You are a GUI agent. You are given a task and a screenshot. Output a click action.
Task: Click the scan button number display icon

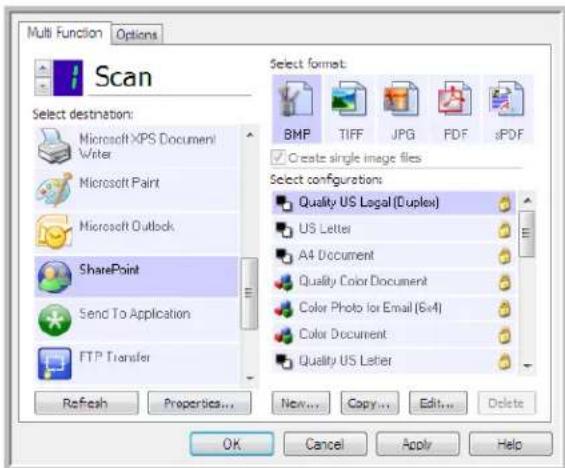pos(68,78)
